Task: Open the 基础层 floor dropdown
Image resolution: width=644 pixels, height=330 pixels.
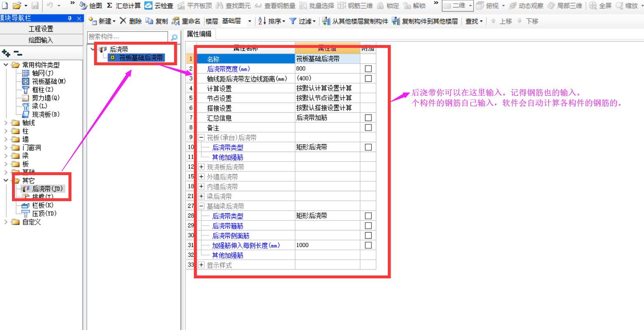Action: 250,21
